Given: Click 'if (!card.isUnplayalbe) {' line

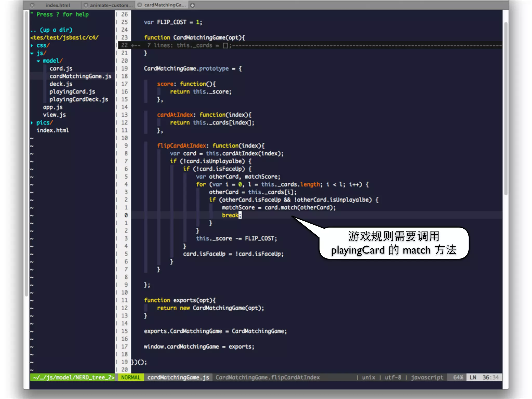Looking at the screenshot, I should click(x=211, y=161).
